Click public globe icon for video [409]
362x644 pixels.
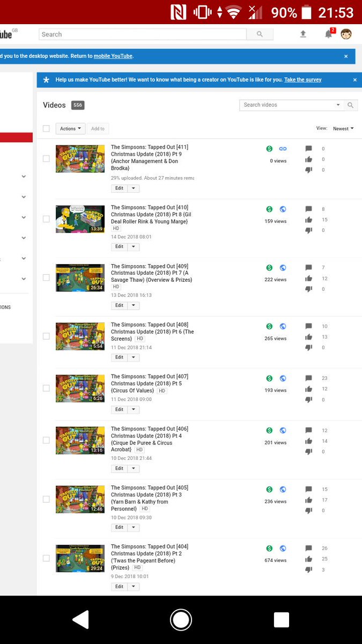click(283, 268)
